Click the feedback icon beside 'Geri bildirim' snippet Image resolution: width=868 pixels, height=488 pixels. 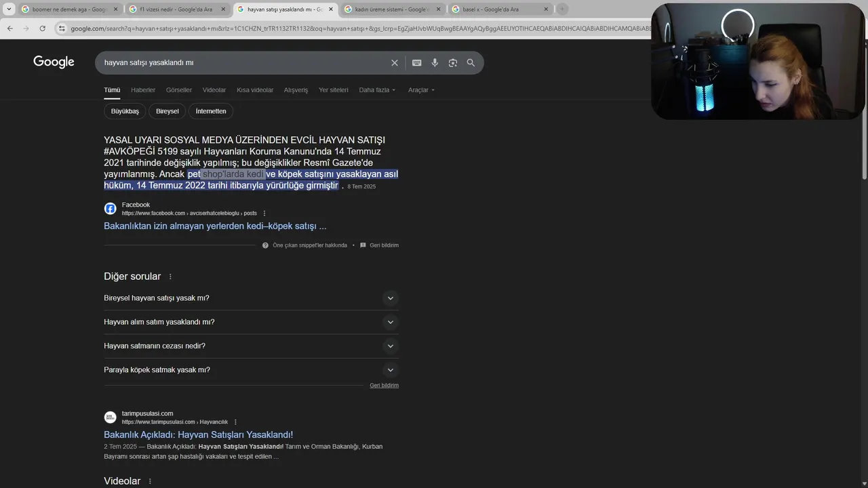coord(363,245)
